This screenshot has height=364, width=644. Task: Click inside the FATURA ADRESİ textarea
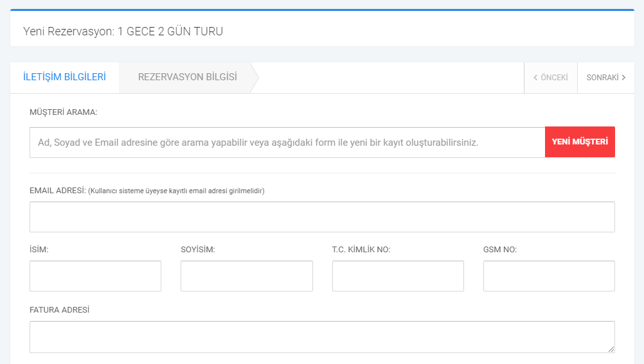[322, 337]
